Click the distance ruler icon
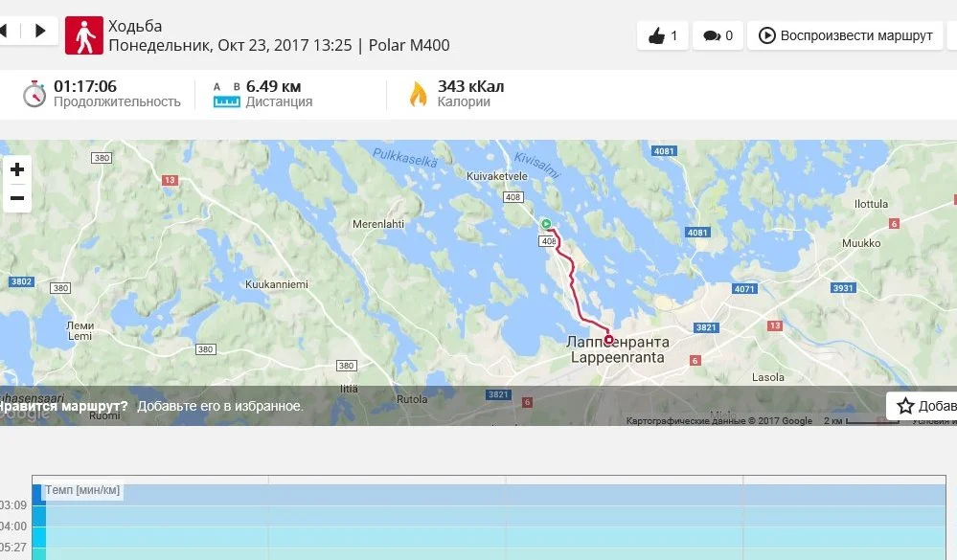The height and width of the screenshot is (560, 957). coord(226,95)
